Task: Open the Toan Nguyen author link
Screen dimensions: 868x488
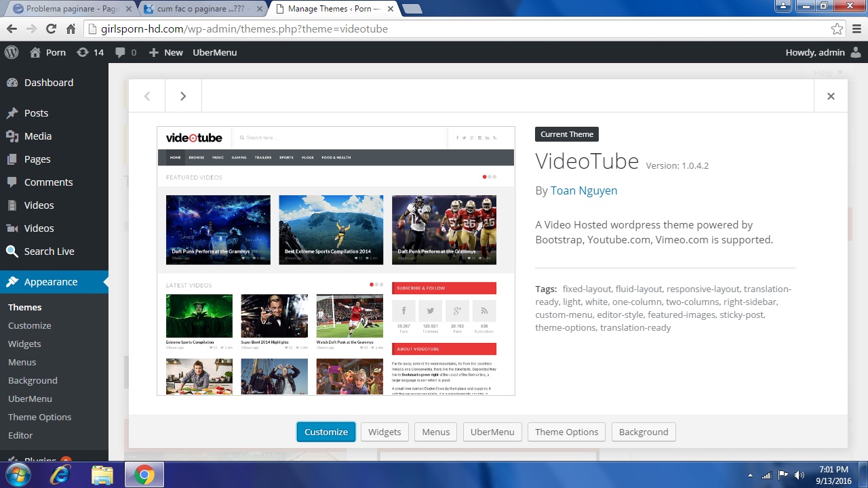Action: 584,190
